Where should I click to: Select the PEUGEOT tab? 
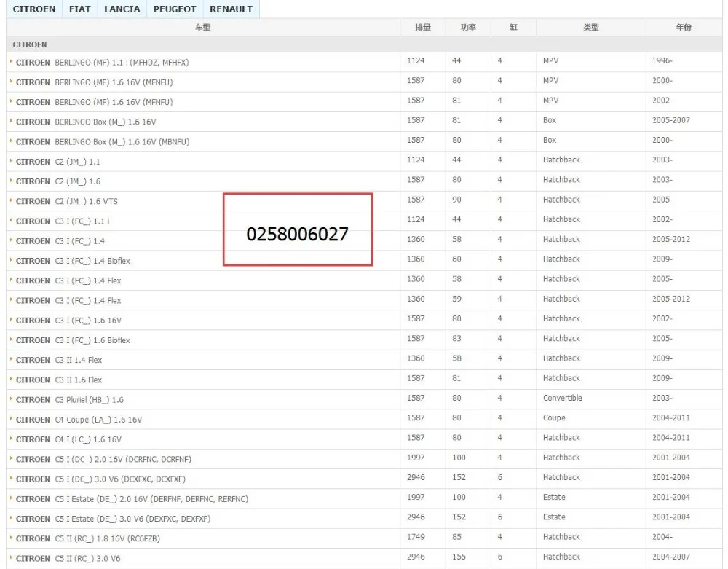(175, 9)
